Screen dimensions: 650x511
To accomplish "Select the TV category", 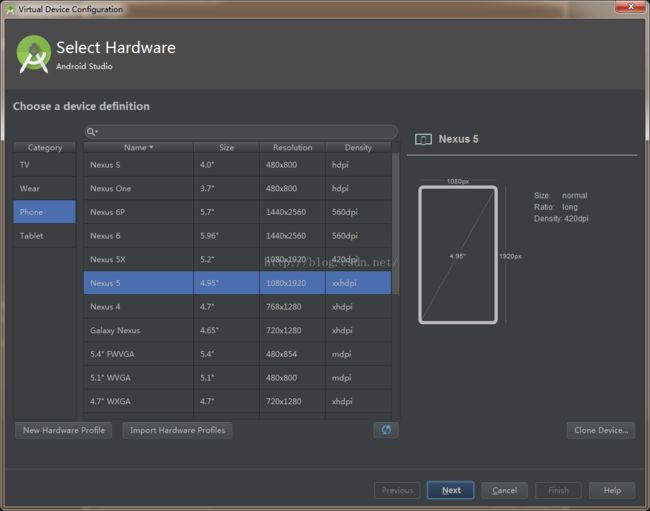I will click(44, 165).
